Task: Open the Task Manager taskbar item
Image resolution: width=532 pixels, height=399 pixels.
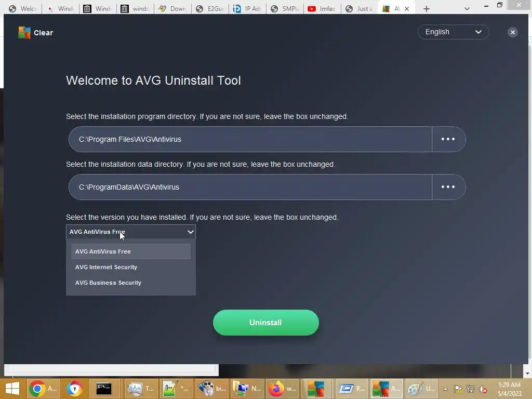Action: pos(140,389)
